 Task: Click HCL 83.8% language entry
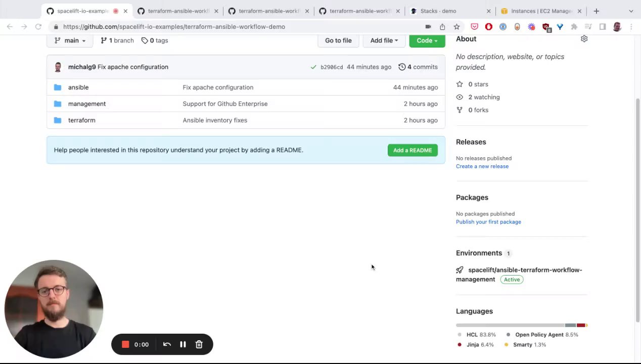[x=476, y=335]
